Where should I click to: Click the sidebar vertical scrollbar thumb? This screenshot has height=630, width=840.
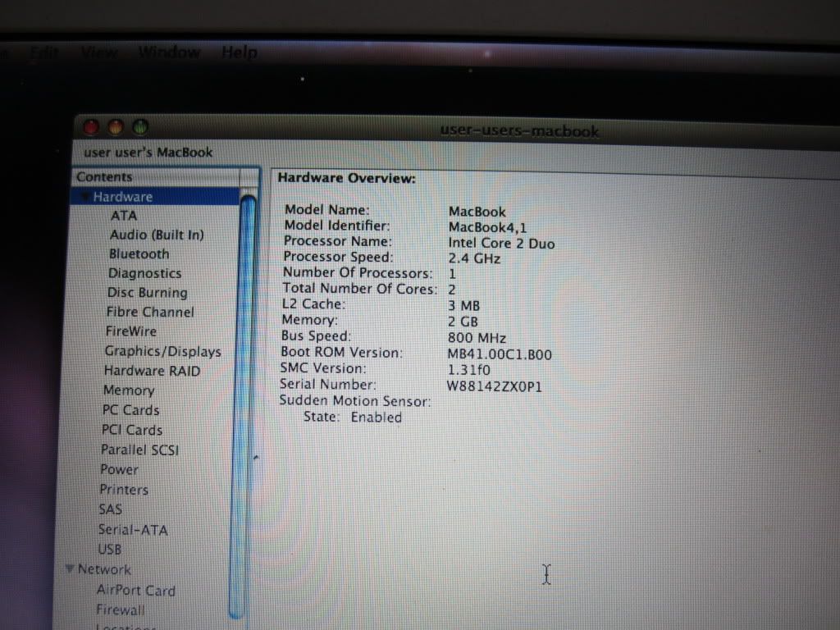[x=241, y=407]
